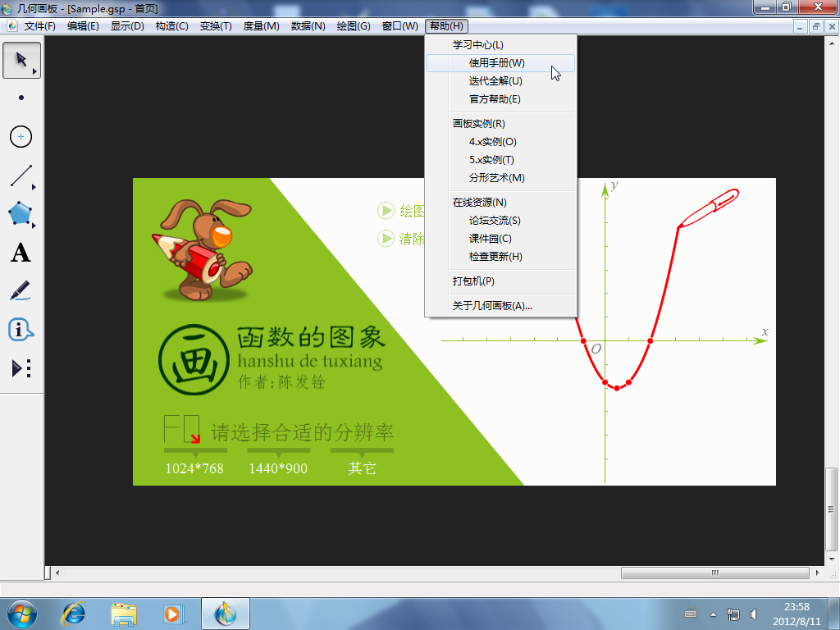Open 使用手册(W) from the Help menu
Viewport: 840px width, 630px height.
497,63
